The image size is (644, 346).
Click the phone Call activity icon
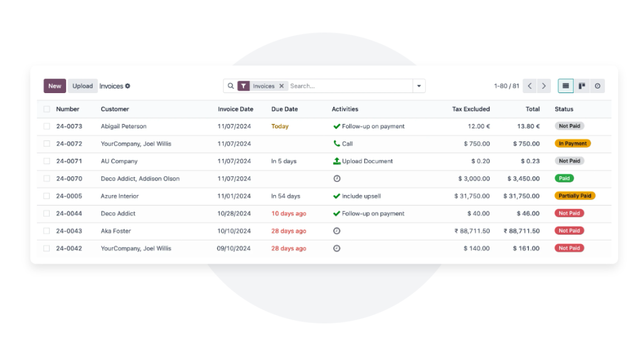point(336,144)
